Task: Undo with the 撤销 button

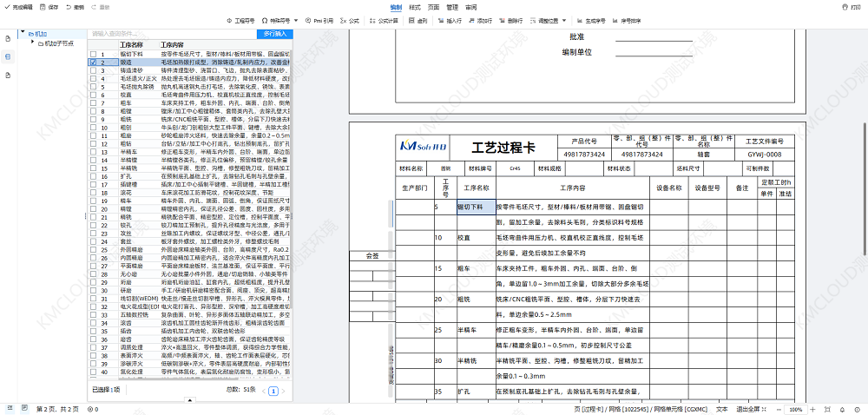Action: 75,7
